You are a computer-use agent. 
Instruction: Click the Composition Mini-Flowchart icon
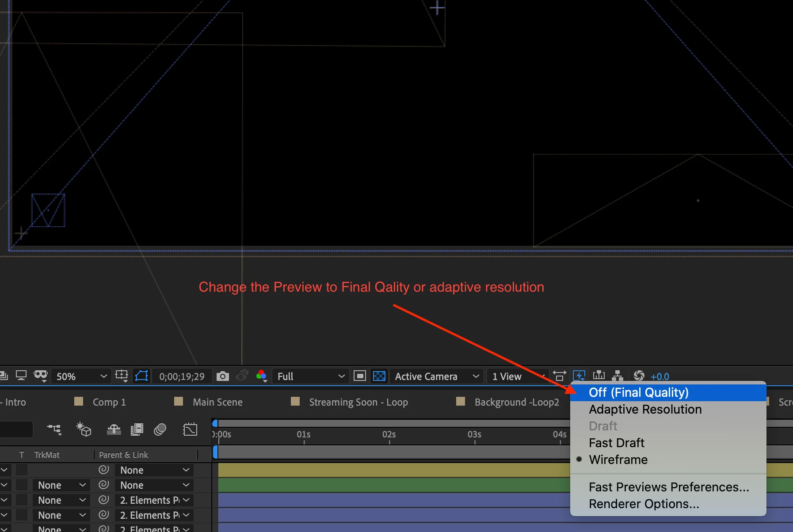[x=54, y=429]
